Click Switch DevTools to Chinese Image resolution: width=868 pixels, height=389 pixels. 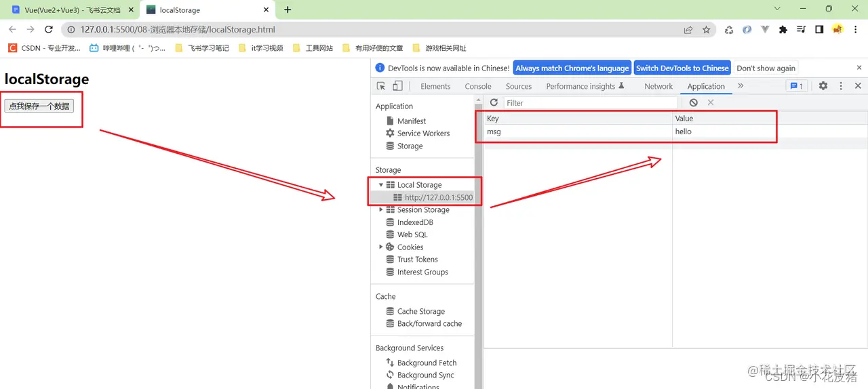click(x=682, y=68)
